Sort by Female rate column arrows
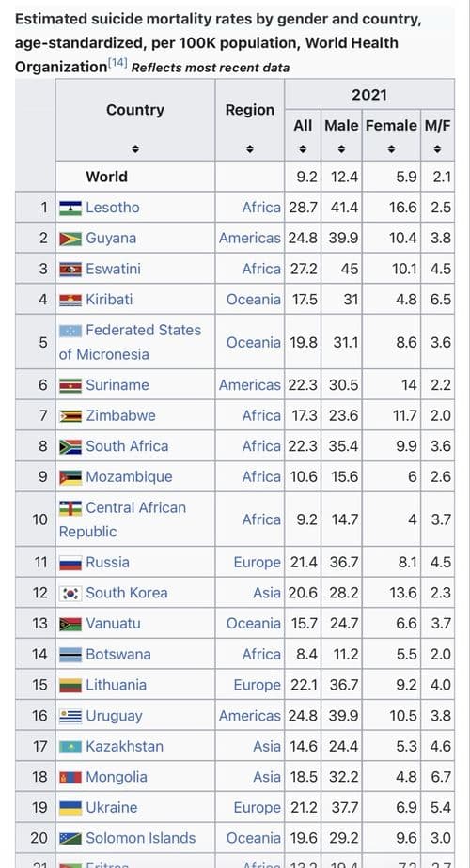Viewport: 470px width, 868px height. [391, 149]
